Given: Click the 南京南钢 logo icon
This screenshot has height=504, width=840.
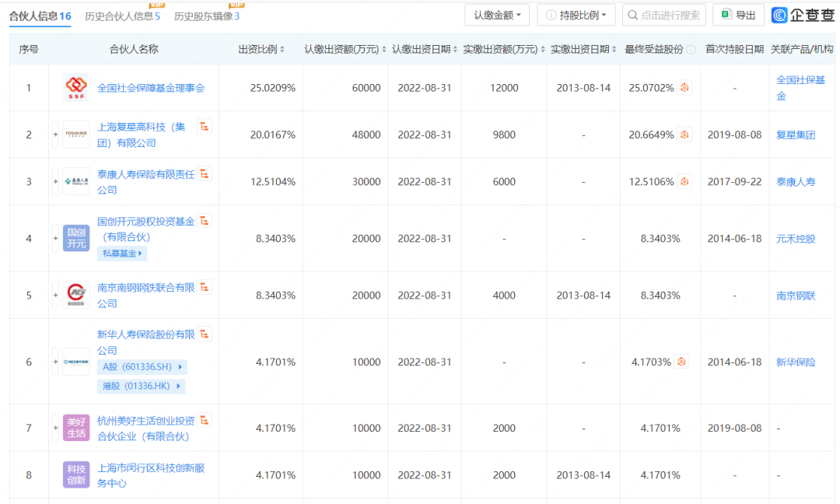Looking at the screenshot, I should (76, 295).
